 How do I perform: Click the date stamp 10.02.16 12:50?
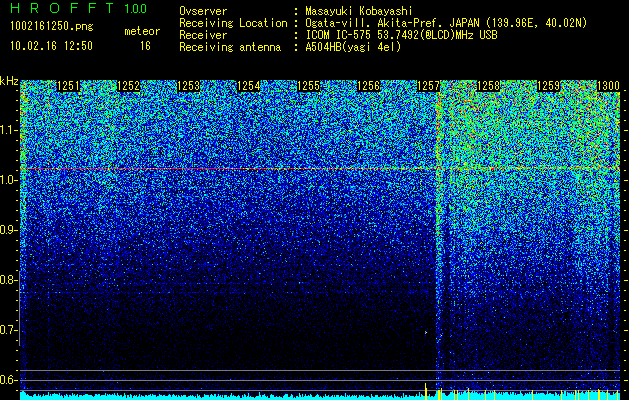pyautogui.click(x=51, y=46)
